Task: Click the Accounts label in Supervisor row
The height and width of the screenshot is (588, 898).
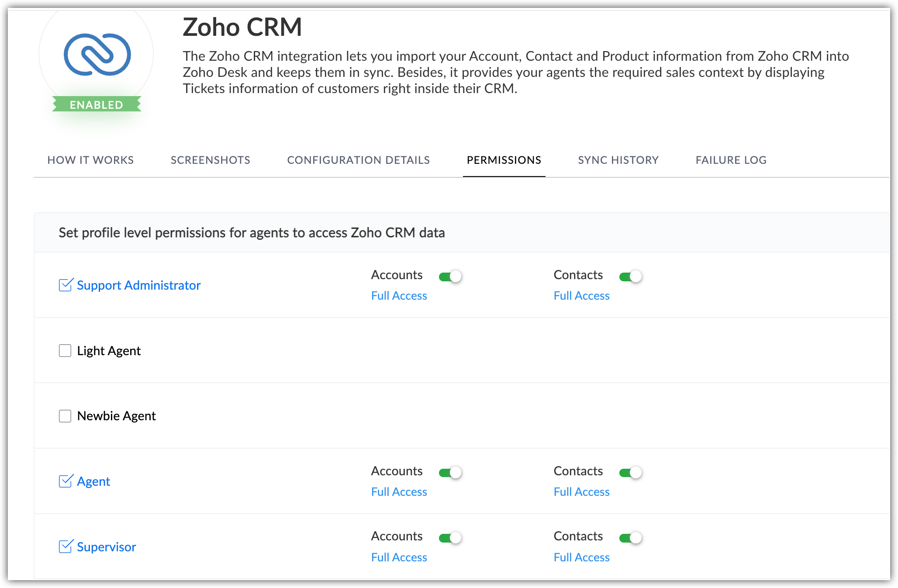Action: [x=397, y=536]
